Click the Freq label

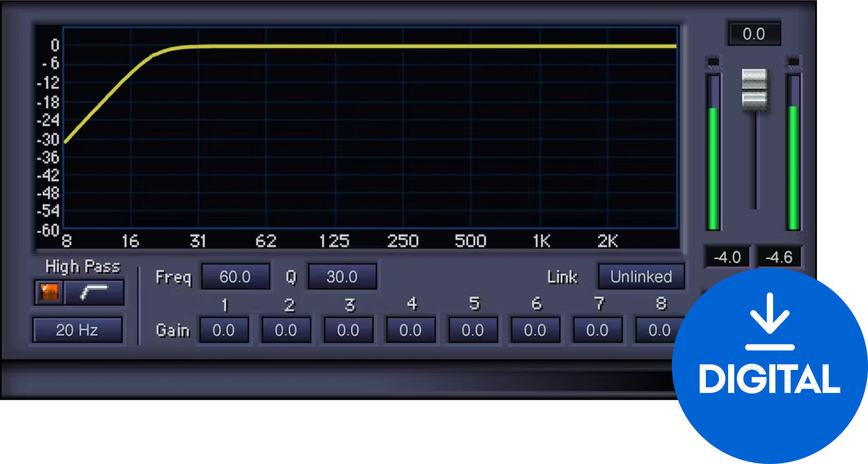174,277
